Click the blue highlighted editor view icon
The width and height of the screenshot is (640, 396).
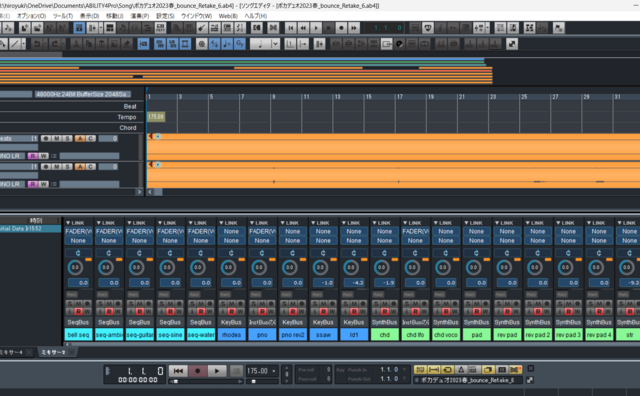point(79,28)
